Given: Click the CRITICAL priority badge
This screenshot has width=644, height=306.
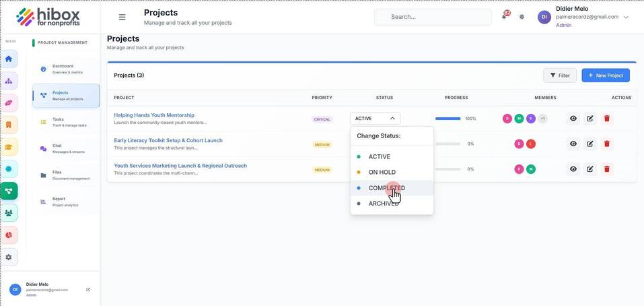Looking at the screenshot, I should [322, 119].
